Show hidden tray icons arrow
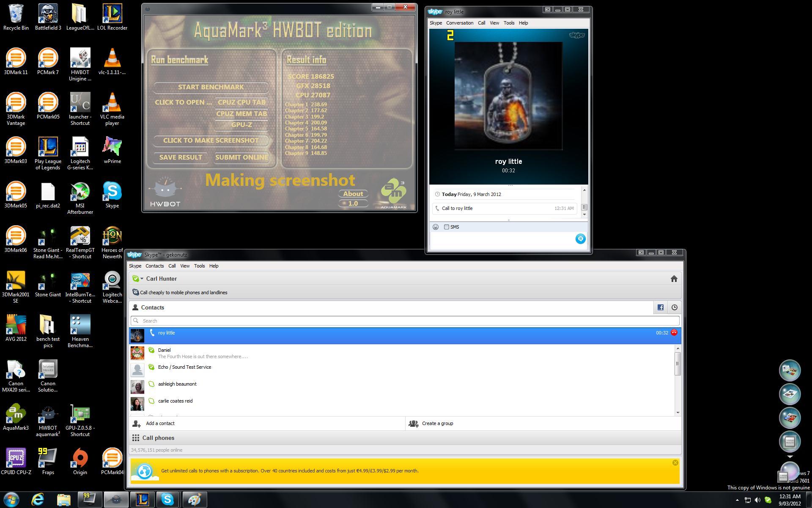Image resolution: width=812 pixels, height=508 pixels. point(737,500)
